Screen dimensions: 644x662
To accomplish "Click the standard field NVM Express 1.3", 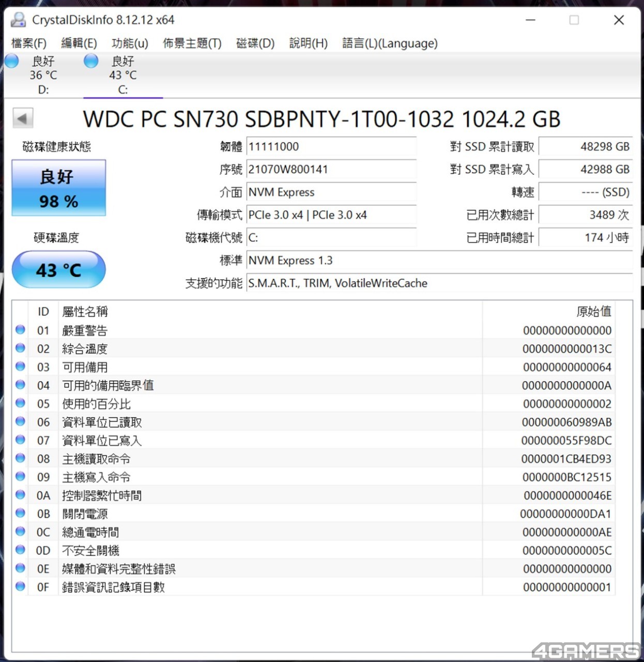I will click(440, 261).
